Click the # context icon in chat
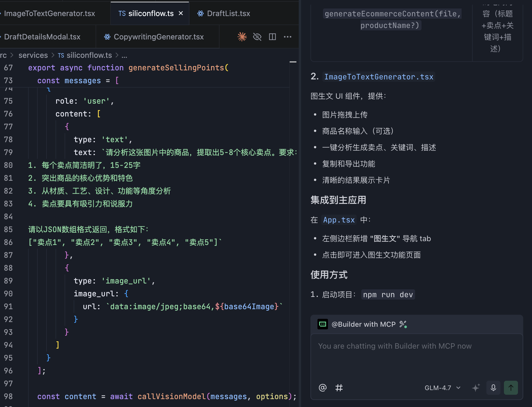Image resolution: width=532 pixels, height=407 pixels. (339, 388)
